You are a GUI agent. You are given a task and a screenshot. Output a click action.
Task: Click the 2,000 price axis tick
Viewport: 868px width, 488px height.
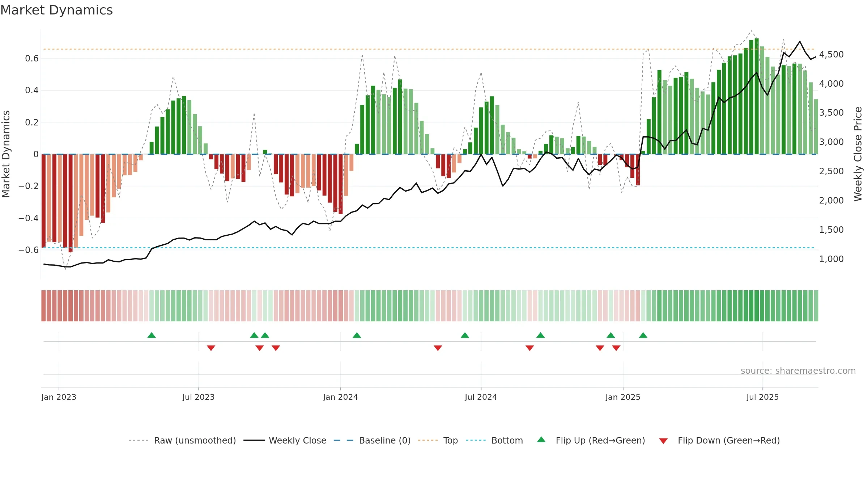click(x=831, y=201)
